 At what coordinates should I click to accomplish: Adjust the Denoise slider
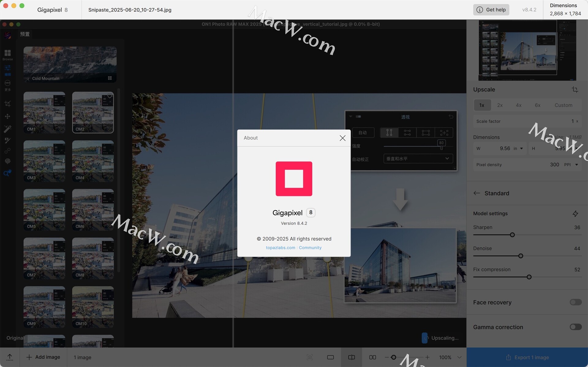tap(521, 256)
